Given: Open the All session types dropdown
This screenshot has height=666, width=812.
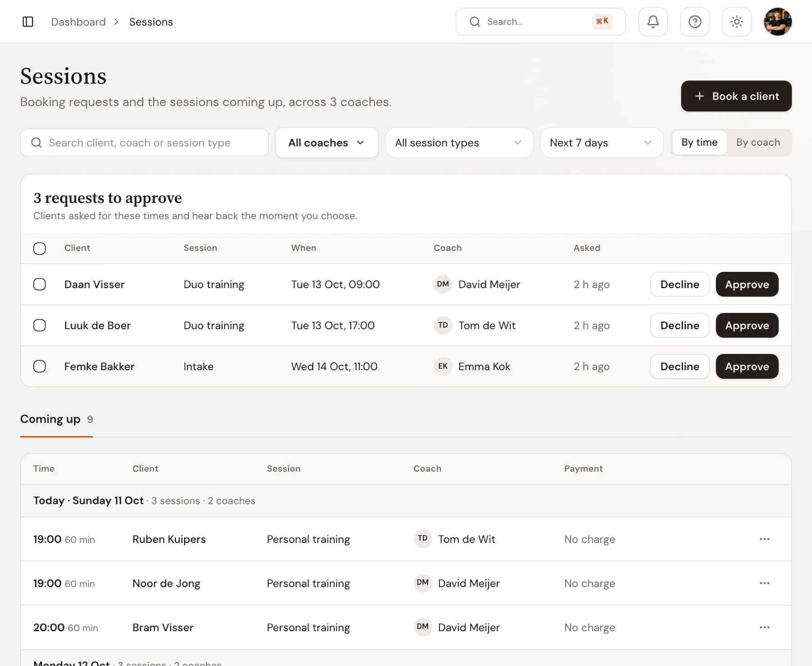Looking at the screenshot, I should [x=459, y=142].
